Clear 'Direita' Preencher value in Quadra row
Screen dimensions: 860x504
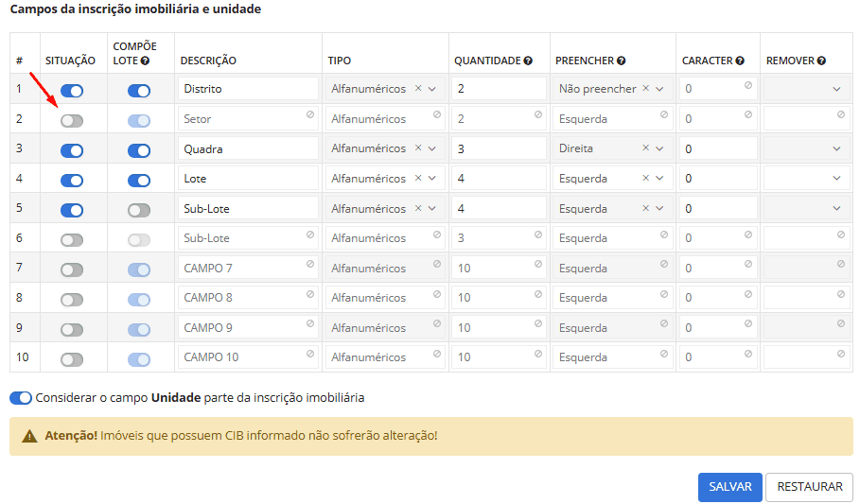click(x=645, y=148)
